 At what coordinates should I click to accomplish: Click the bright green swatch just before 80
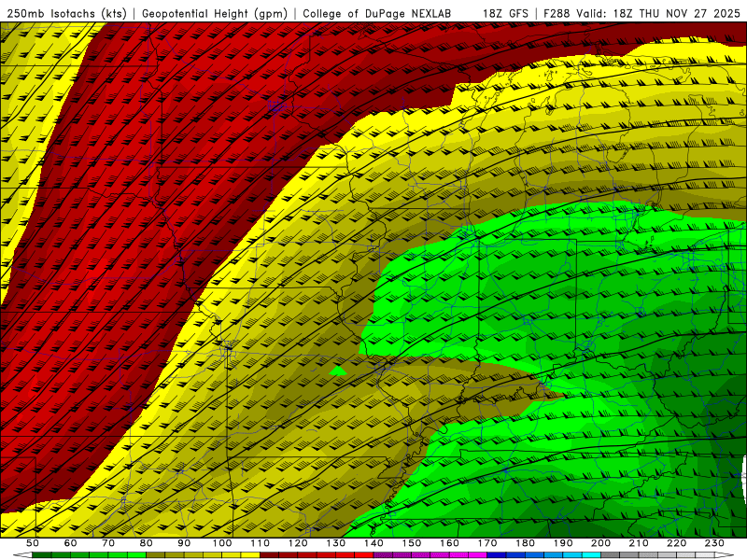(136, 554)
